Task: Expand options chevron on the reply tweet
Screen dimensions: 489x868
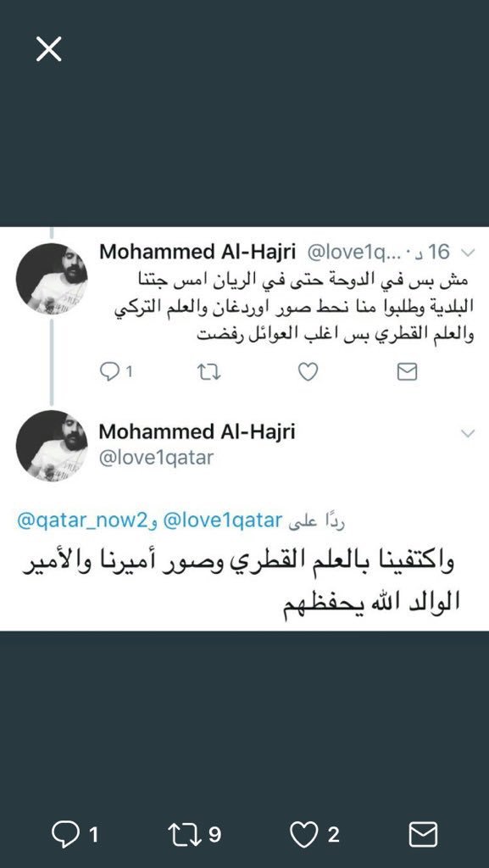Action: click(468, 433)
